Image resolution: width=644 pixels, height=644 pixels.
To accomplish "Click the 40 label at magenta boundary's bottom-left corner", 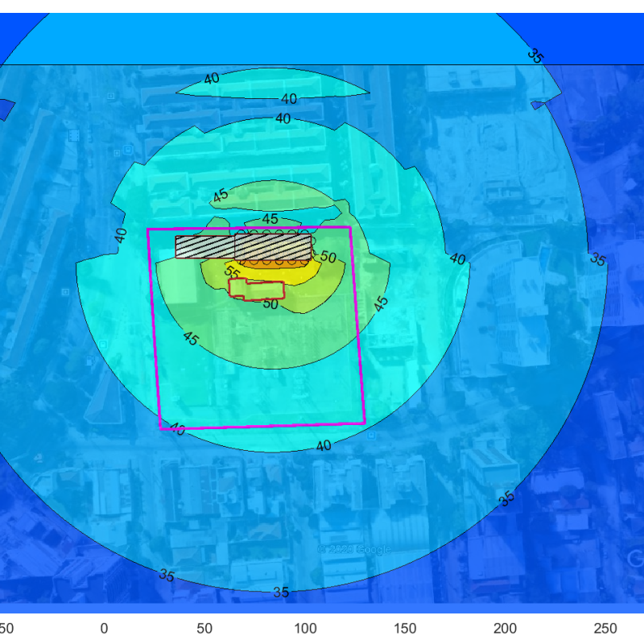I will [x=176, y=431].
